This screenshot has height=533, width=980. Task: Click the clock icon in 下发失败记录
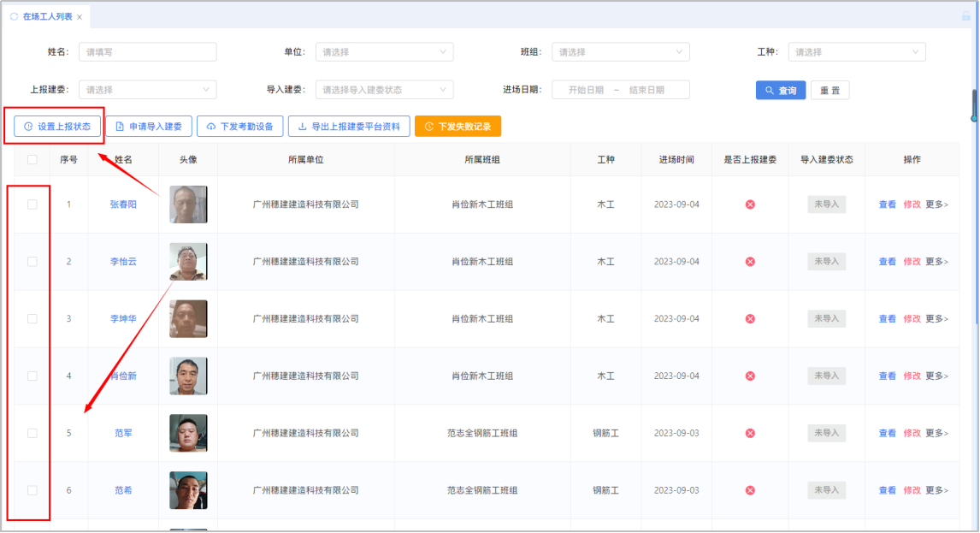[428, 127]
